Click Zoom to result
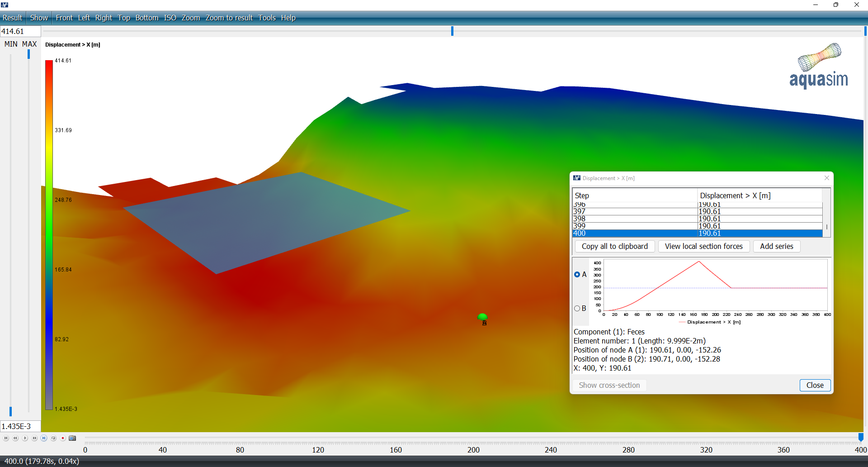This screenshot has width=868, height=467. [229, 18]
